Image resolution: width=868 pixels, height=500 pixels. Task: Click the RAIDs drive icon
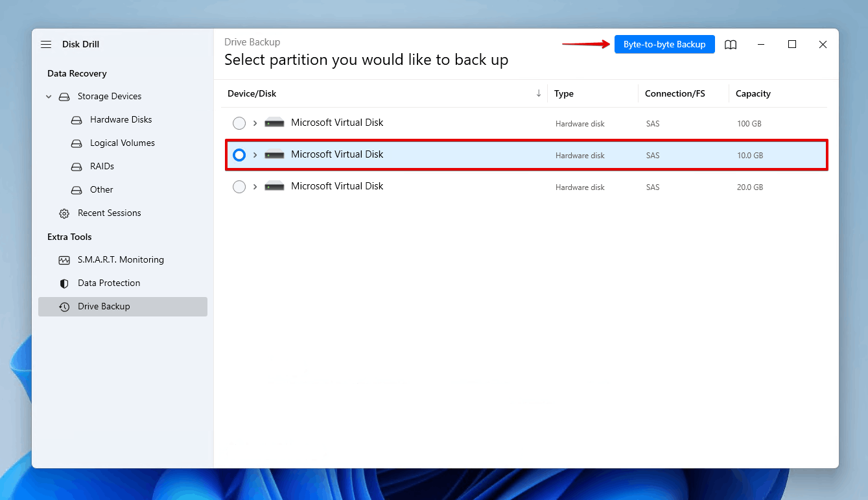pyautogui.click(x=77, y=167)
